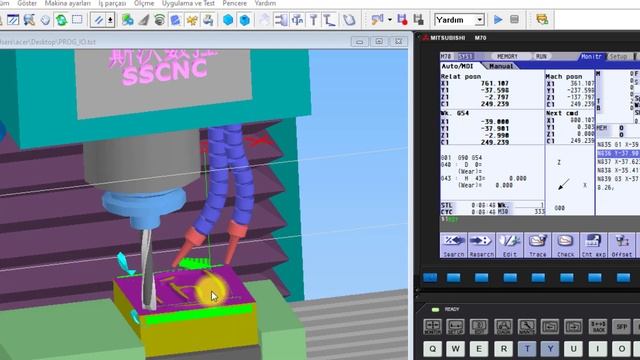Image resolution: width=640 pixels, height=360 pixels.
Task: Click the coolant tap toolbar icon
Action: 208,20
